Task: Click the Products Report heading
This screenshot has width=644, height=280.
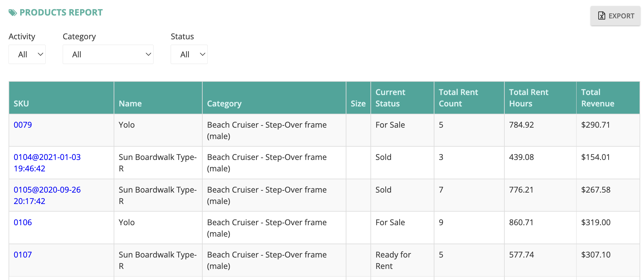Action: [x=61, y=13]
